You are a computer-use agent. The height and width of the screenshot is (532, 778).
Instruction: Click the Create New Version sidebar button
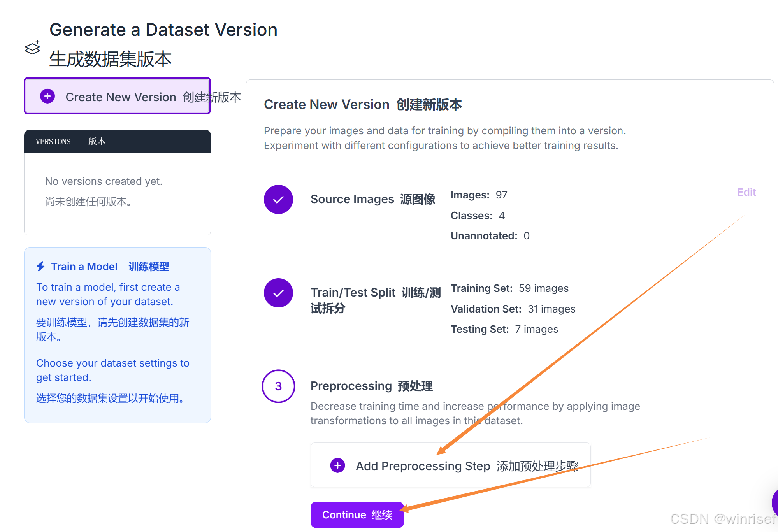117,96
